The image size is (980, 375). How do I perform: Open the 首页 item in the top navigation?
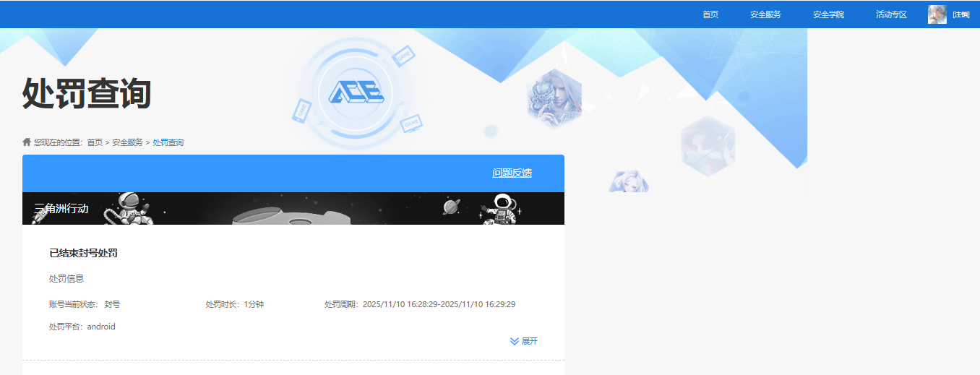(x=710, y=14)
